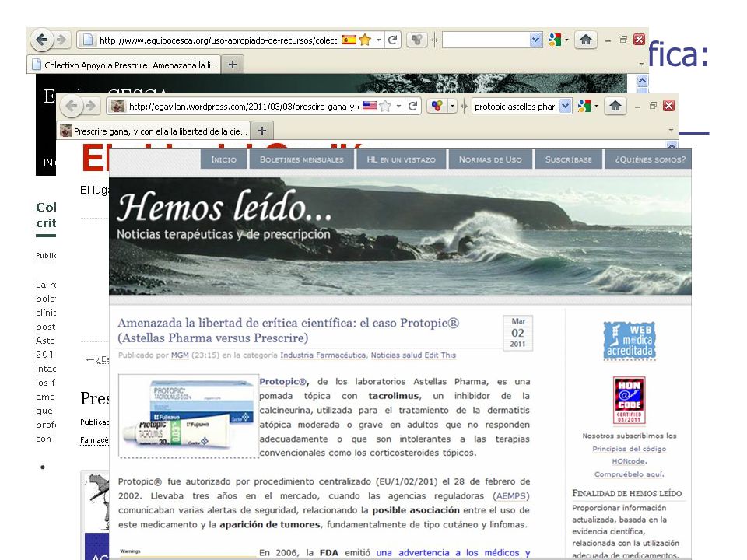Bookmark egavilan page with star icon
Screen dimensions: 747x560
pos(385,106)
